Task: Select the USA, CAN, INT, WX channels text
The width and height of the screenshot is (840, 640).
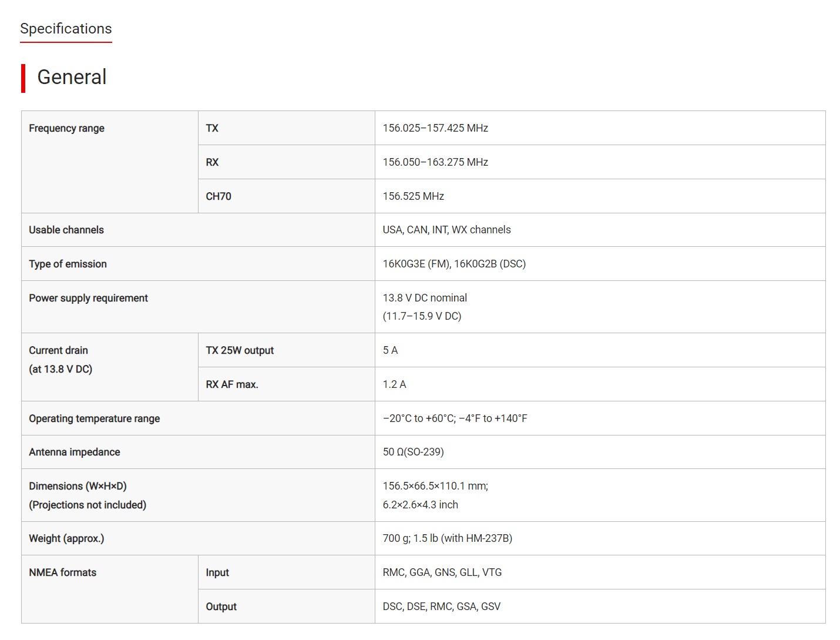Action: [446, 230]
